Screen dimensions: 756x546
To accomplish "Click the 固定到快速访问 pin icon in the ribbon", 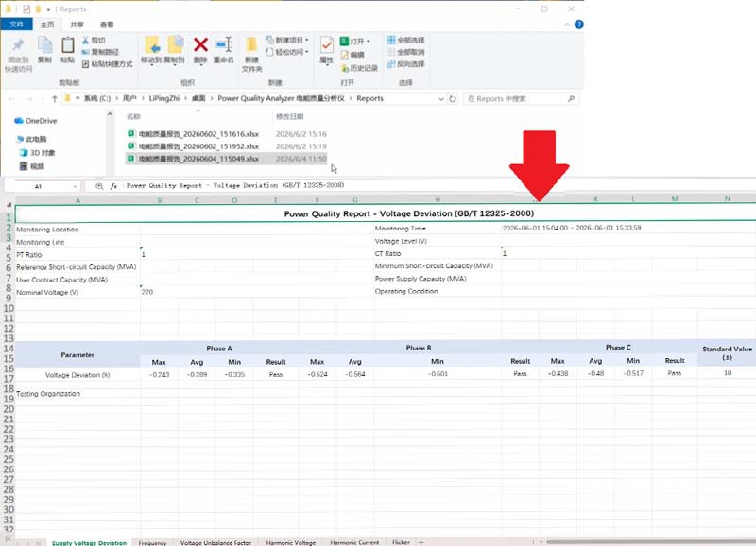I will tap(18, 45).
